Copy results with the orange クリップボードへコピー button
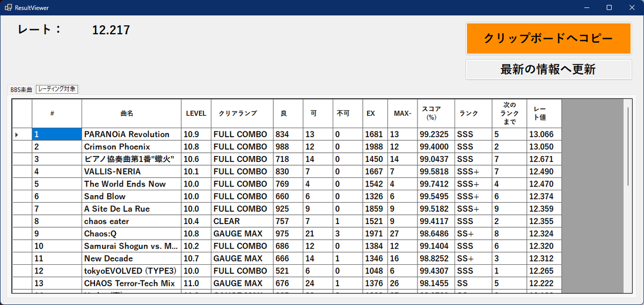The height and width of the screenshot is (305, 644). click(x=548, y=39)
